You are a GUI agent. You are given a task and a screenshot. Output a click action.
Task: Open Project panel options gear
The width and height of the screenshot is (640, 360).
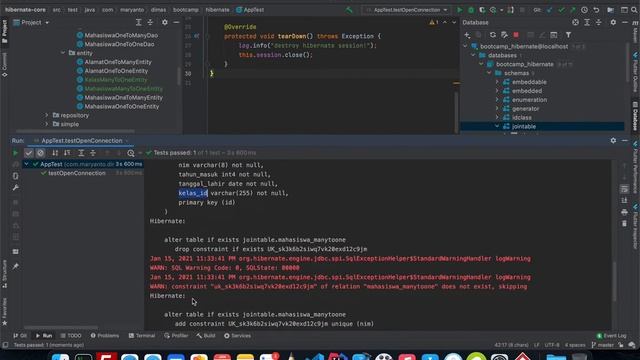click(x=164, y=22)
